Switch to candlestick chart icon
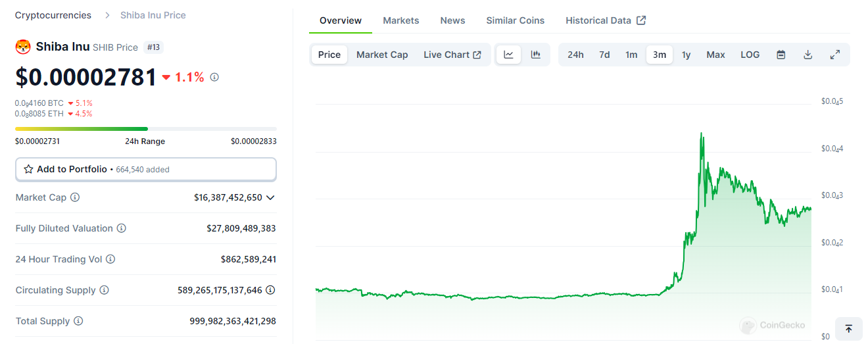Image resolution: width=868 pixels, height=344 pixels. click(536, 55)
